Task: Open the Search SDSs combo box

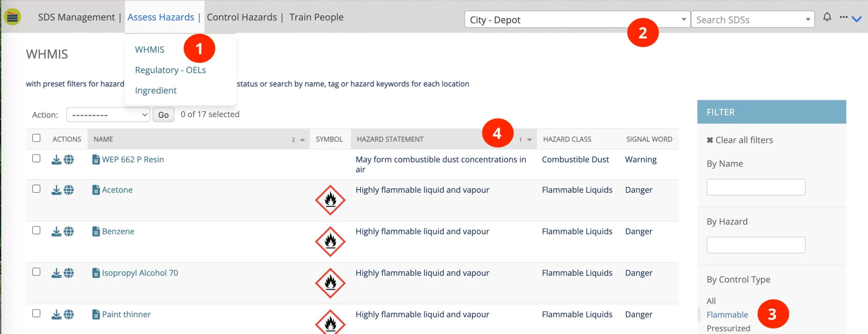Action: pyautogui.click(x=752, y=20)
